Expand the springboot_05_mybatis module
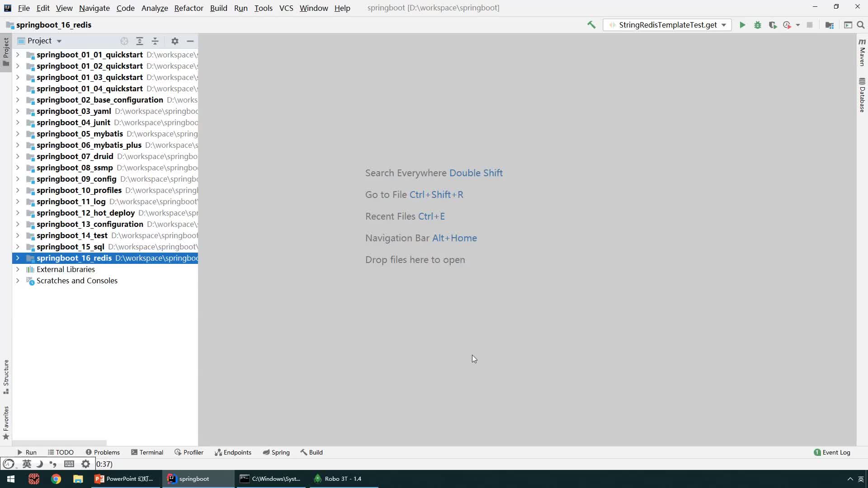 (18, 134)
